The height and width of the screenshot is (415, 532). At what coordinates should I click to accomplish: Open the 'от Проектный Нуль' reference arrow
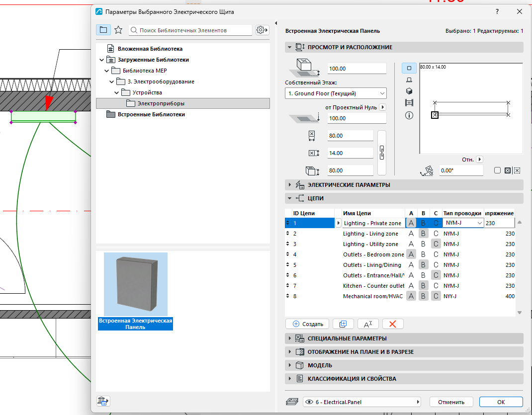383,107
